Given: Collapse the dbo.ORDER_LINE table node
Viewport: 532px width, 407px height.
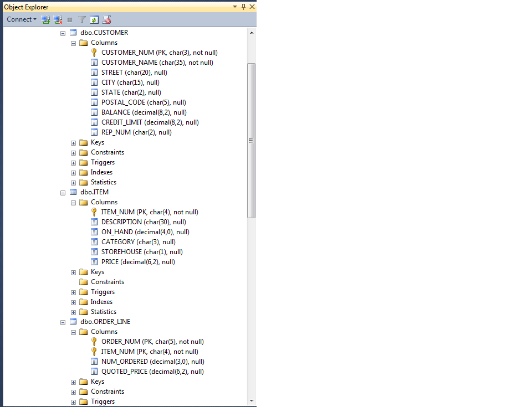Looking at the screenshot, I should click(x=63, y=322).
